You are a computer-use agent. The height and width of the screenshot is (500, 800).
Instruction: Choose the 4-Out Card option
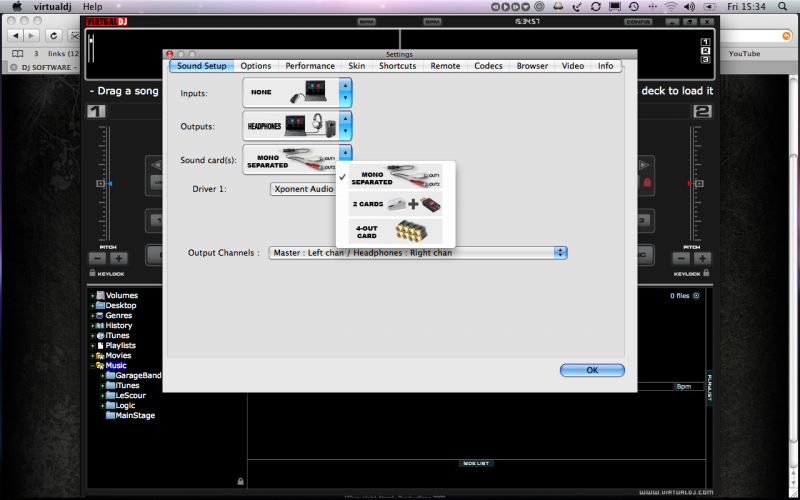pos(396,231)
